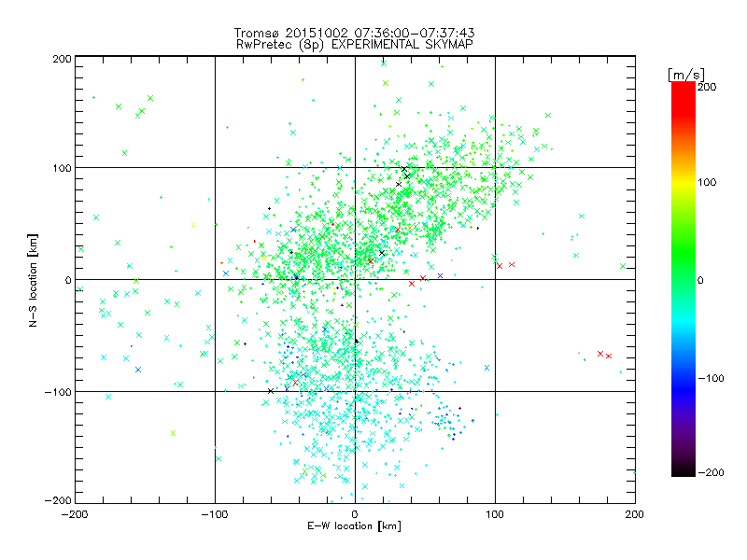Click the x-axis tick label '-100'
This screenshot has width=747, height=560.
215,514
